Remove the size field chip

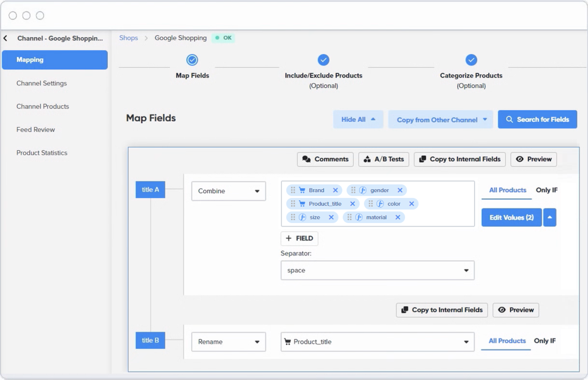tap(331, 217)
